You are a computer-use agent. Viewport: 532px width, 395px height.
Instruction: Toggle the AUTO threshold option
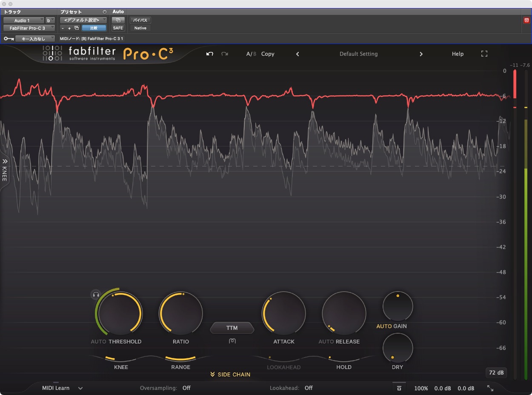(98, 341)
